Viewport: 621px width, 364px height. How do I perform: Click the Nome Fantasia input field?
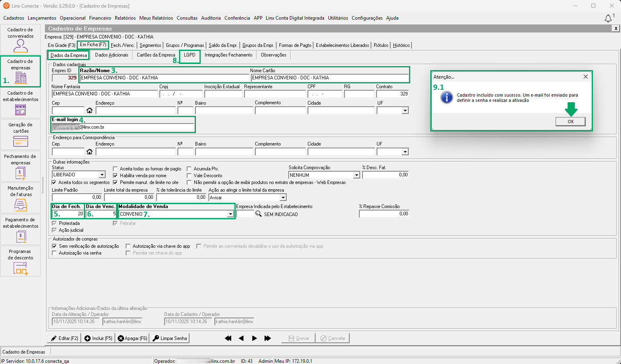click(105, 94)
